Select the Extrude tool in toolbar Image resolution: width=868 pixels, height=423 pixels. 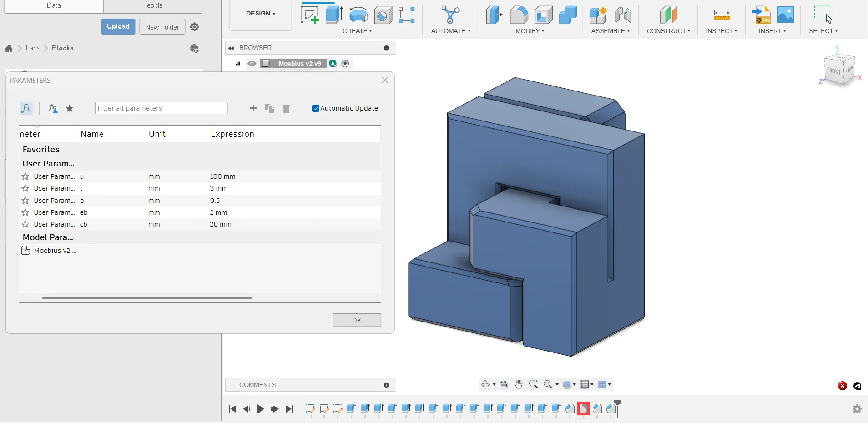(x=334, y=15)
